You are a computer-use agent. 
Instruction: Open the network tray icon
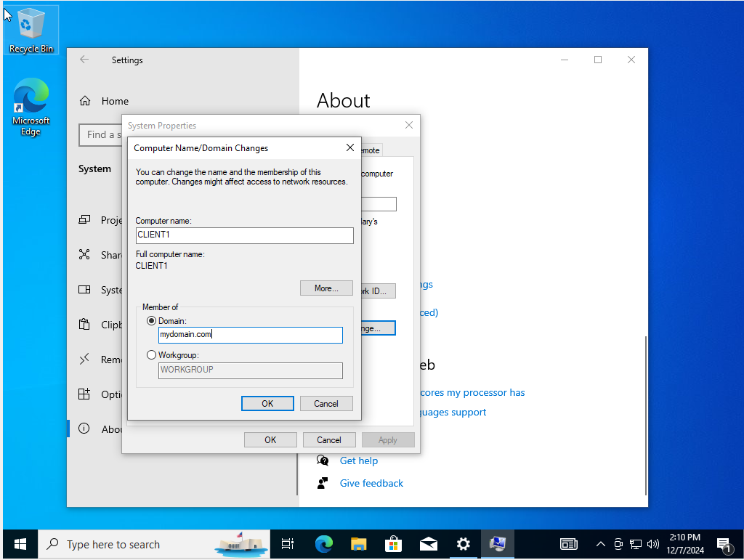point(636,544)
